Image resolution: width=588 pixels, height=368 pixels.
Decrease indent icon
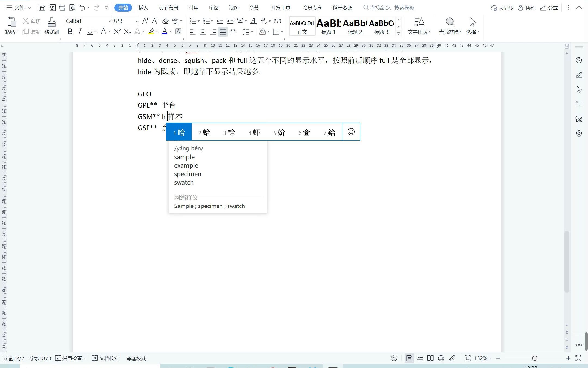pos(220,21)
